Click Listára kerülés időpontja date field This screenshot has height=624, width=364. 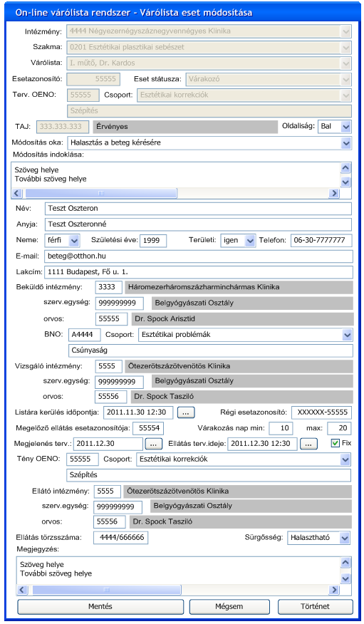(138, 412)
